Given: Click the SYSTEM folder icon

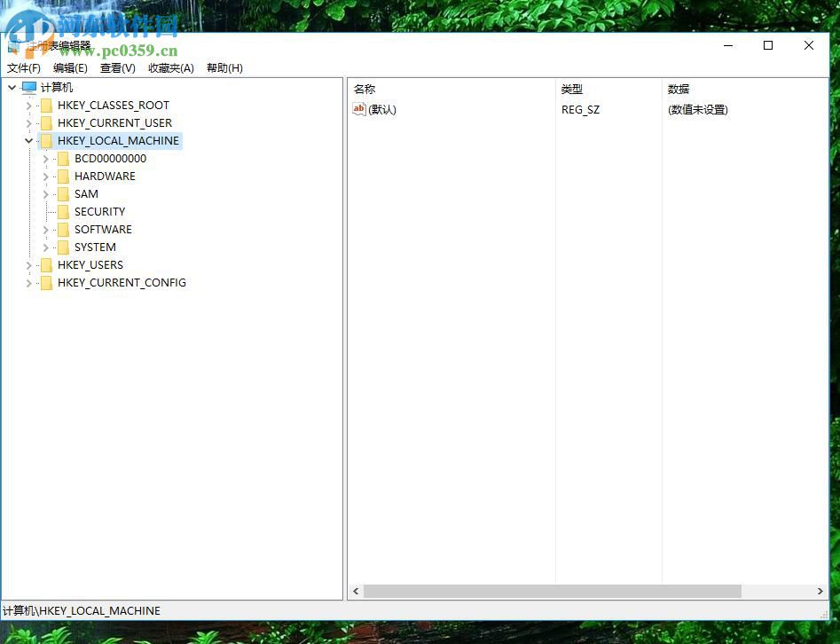Looking at the screenshot, I should click(63, 247).
